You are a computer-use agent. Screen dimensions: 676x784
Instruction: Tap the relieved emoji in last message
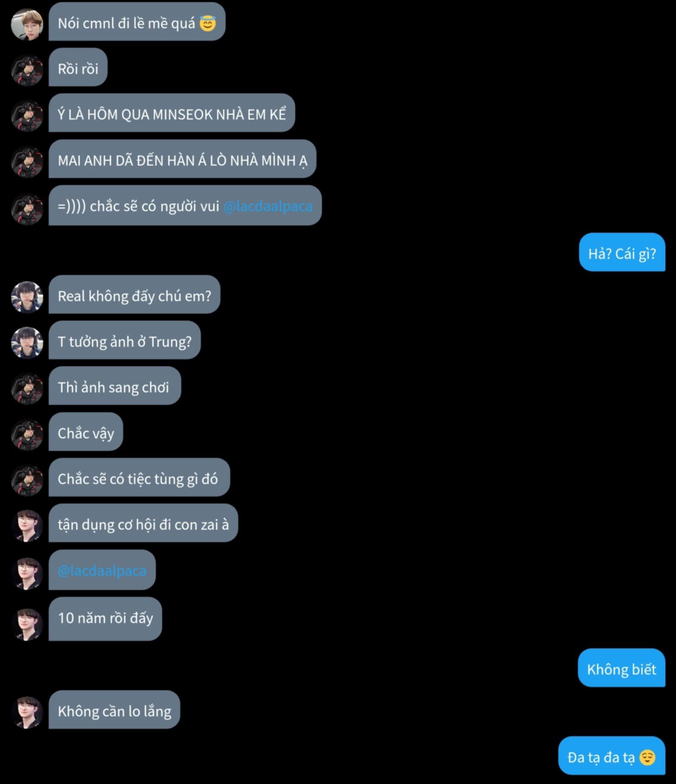[x=647, y=757]
